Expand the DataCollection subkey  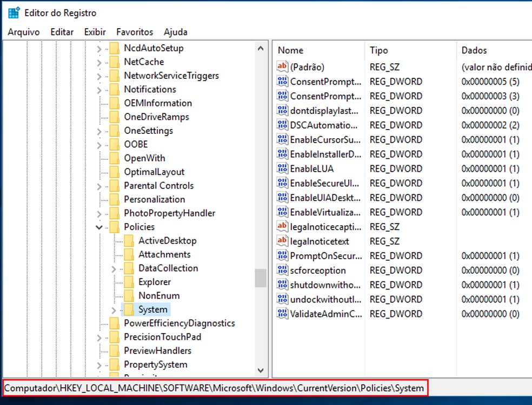pyautogui.click(x=114, y=269)
